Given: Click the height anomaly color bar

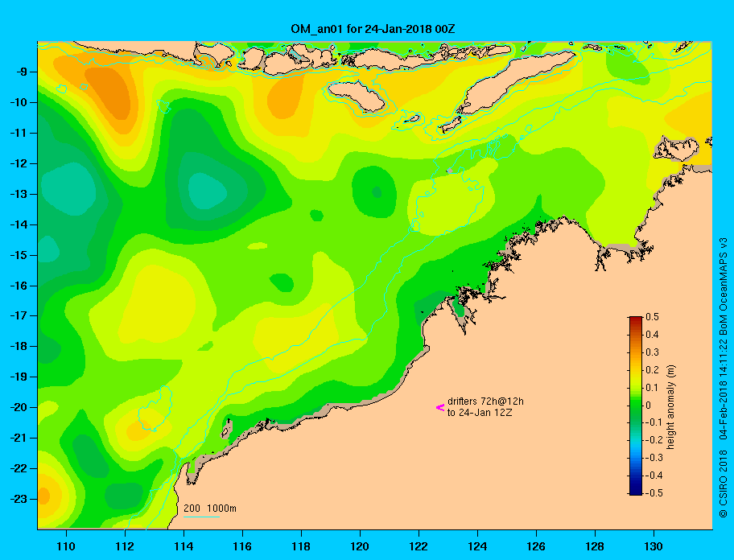Looking at the screenshot, I should pyautogui.click(x=636, y=406).
